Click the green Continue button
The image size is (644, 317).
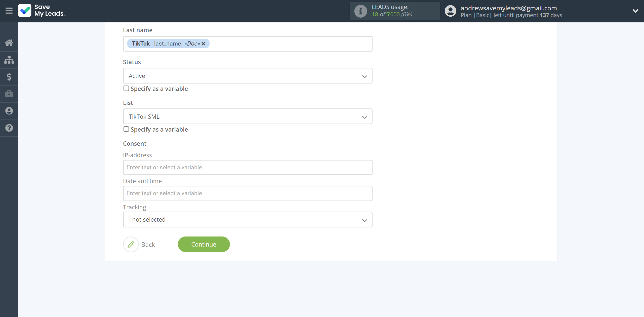point(204,244)
